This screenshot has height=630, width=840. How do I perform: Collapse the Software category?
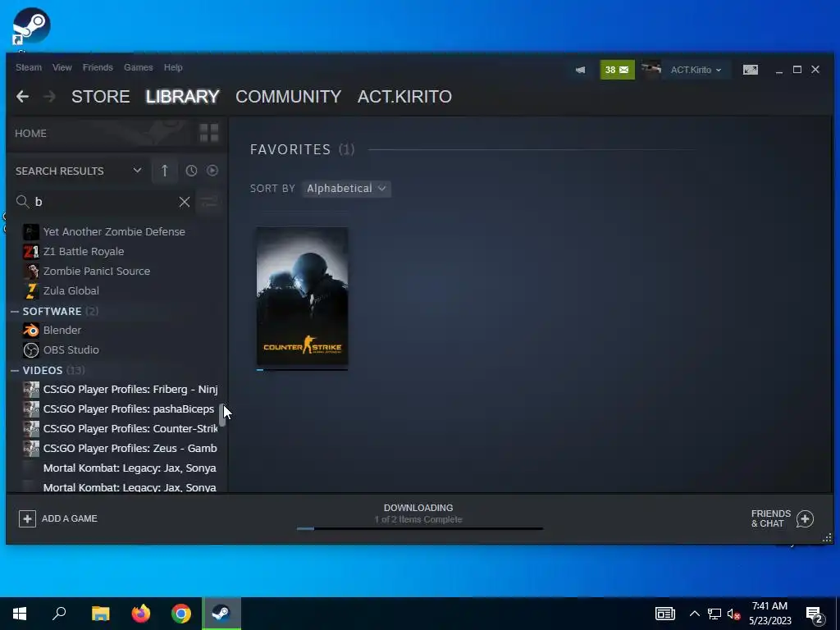coord(15,311)
